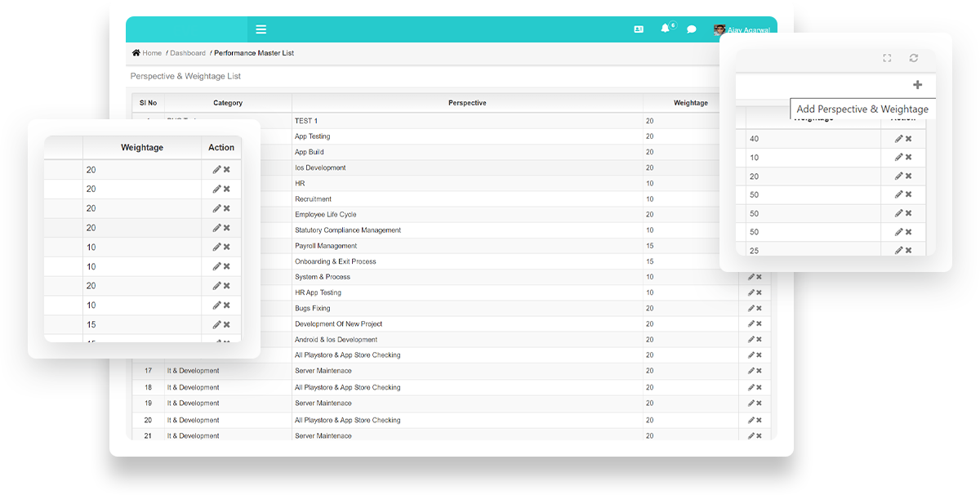980x495 pixels.
Task: Click the Perspective column header
Action: (467, 103)
